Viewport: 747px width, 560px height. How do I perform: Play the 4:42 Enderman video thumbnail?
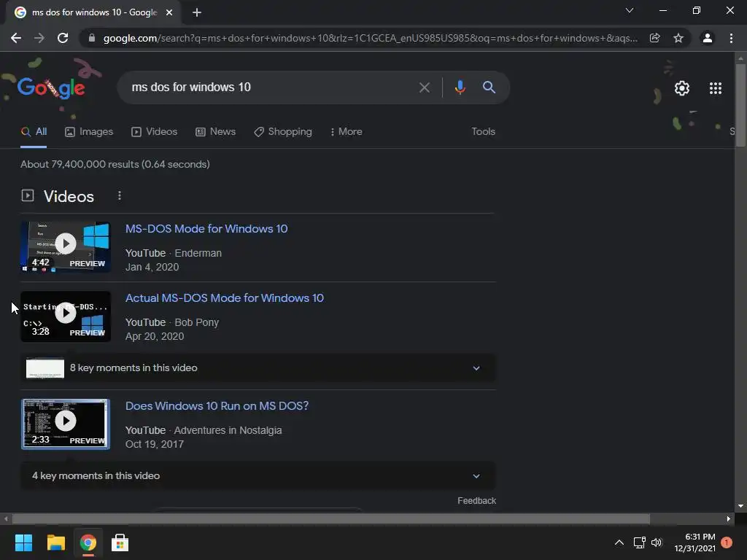66,246
